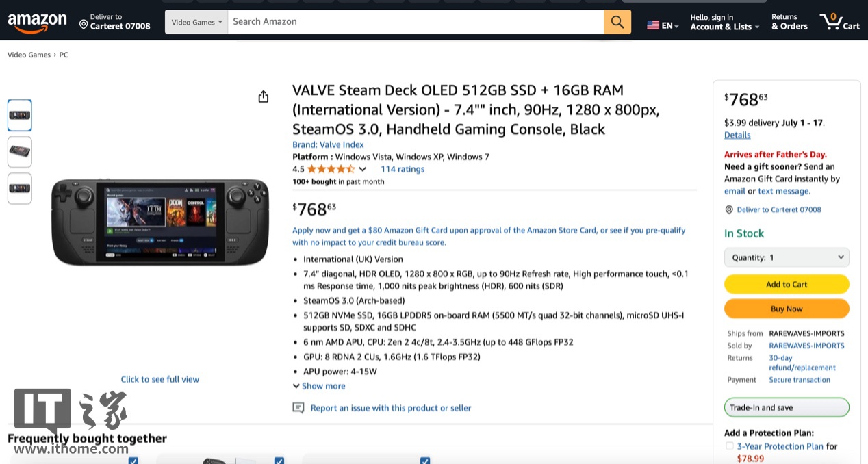Open the 114 ratings link

click(403, 169)
